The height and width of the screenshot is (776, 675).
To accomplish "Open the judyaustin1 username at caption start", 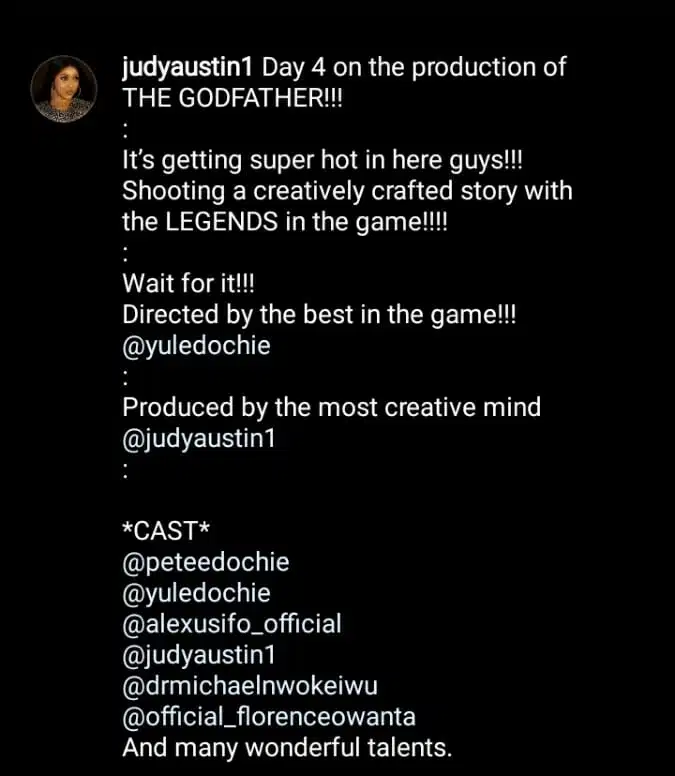I will point(188,68).
